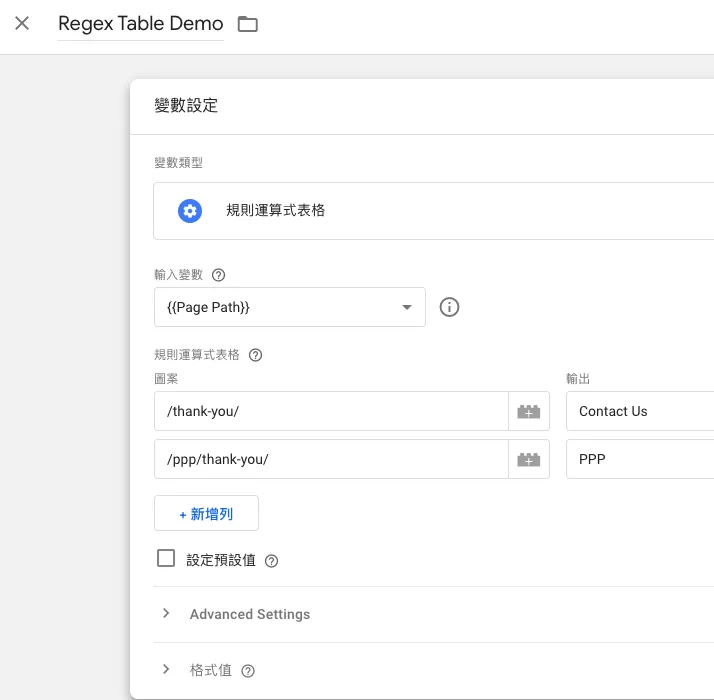Click the 輸出 column label
The width and height of the screenshot is (714, 700).
click(578, 378)
